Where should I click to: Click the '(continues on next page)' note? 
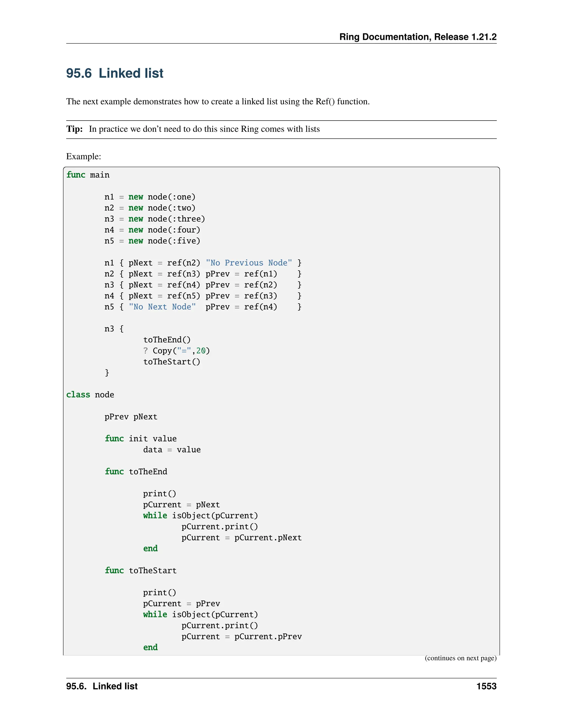[x=460, y=658]
